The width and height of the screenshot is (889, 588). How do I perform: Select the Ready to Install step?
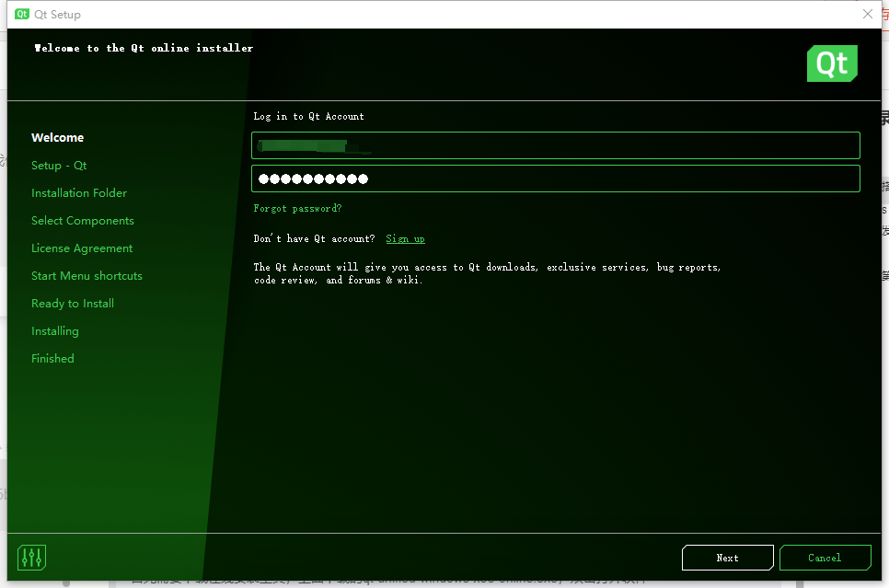coord(73,304)
